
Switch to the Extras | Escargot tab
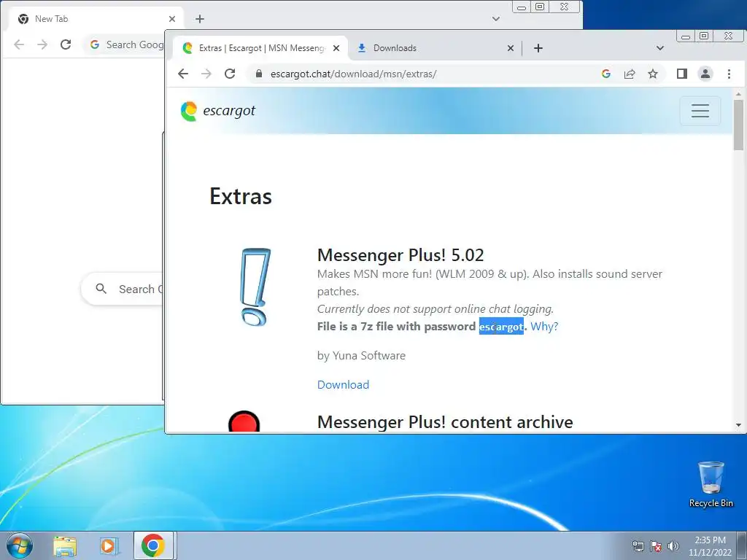click(x=260, y=48)
